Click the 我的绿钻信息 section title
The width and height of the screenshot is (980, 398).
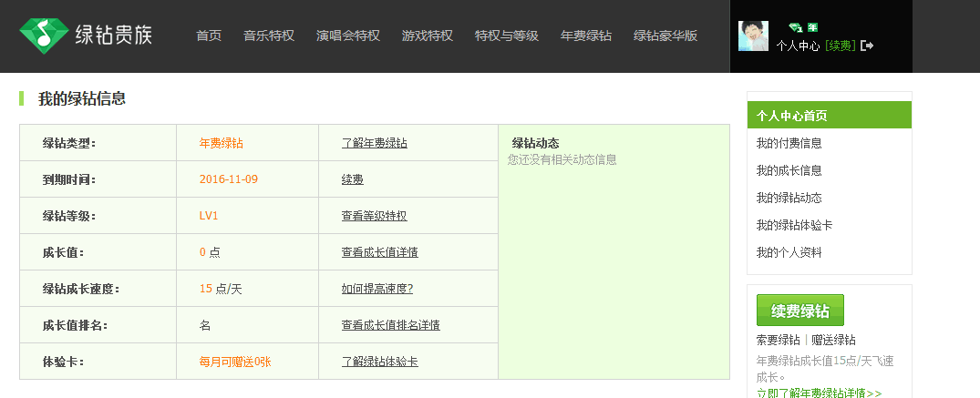(x=82, y=98)
